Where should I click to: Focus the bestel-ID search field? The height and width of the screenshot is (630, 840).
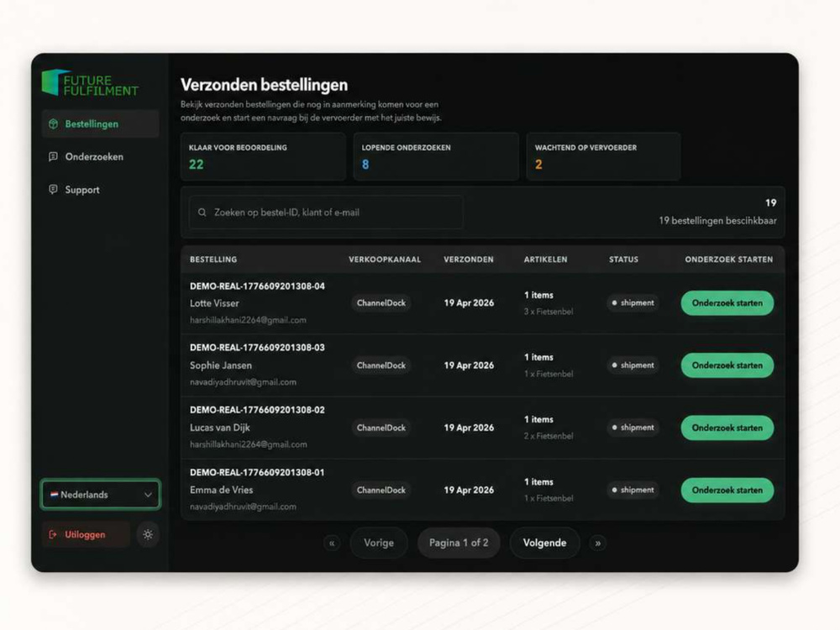(x=326, y=213)
